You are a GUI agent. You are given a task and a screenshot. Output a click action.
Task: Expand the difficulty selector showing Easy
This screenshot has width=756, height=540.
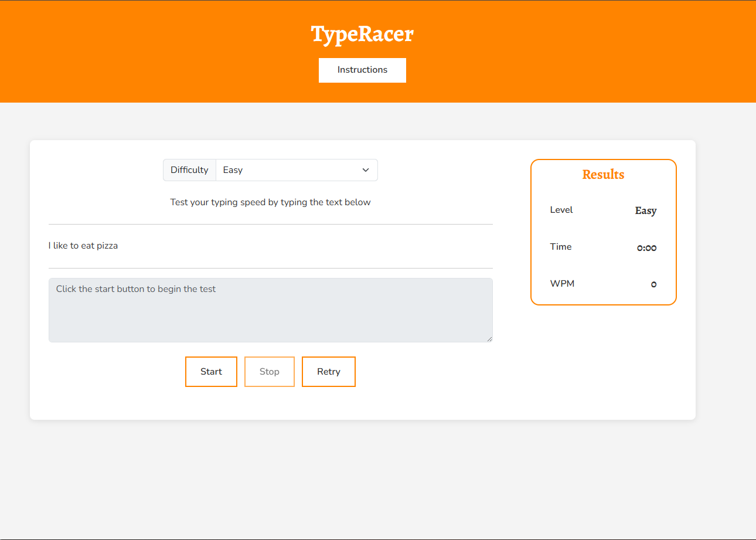click(x=296, y=170)
